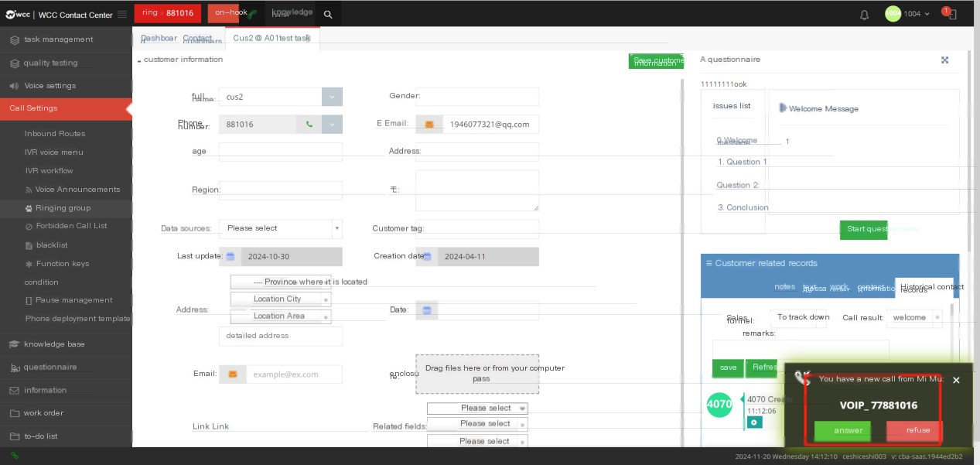Click the list icon beside Customer related records

(709, 263)
